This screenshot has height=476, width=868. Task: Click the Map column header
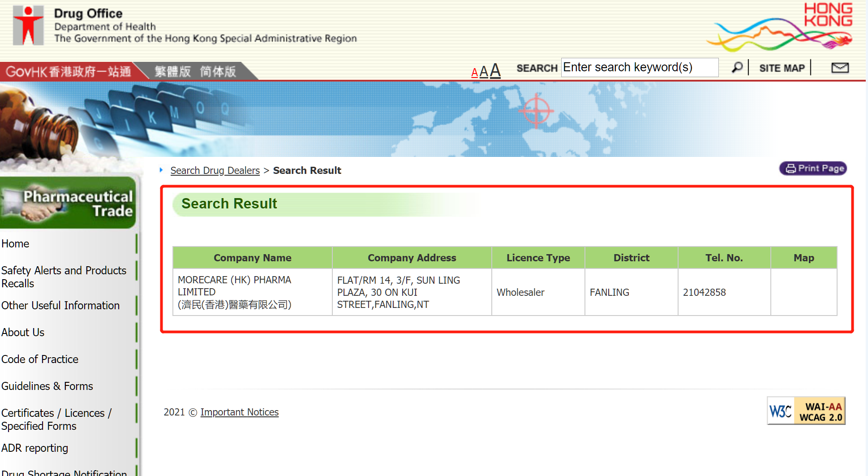(x=804, y=258)
